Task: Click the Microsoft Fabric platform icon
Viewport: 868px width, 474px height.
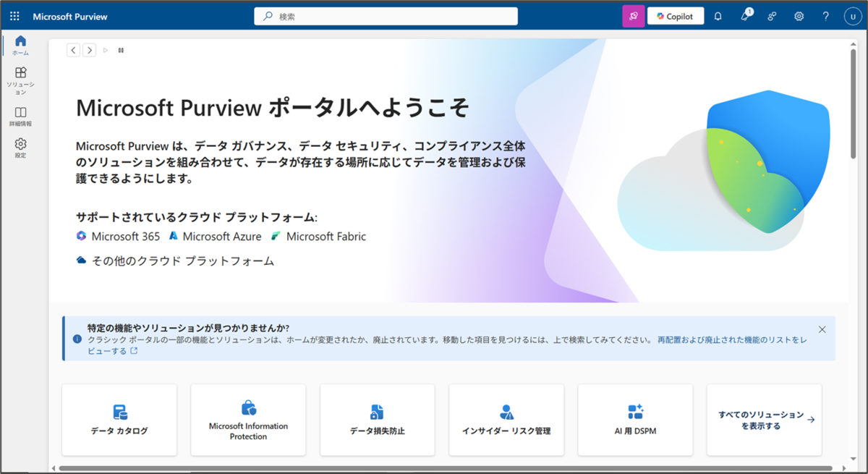Action: [x=276, y=236]
